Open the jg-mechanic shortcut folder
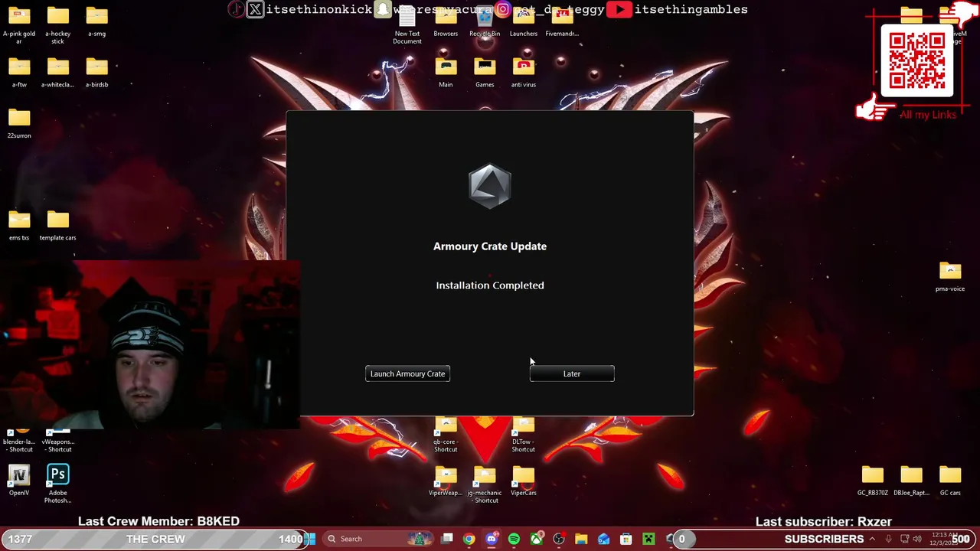 pyautogui.click(x=485, y=484)
